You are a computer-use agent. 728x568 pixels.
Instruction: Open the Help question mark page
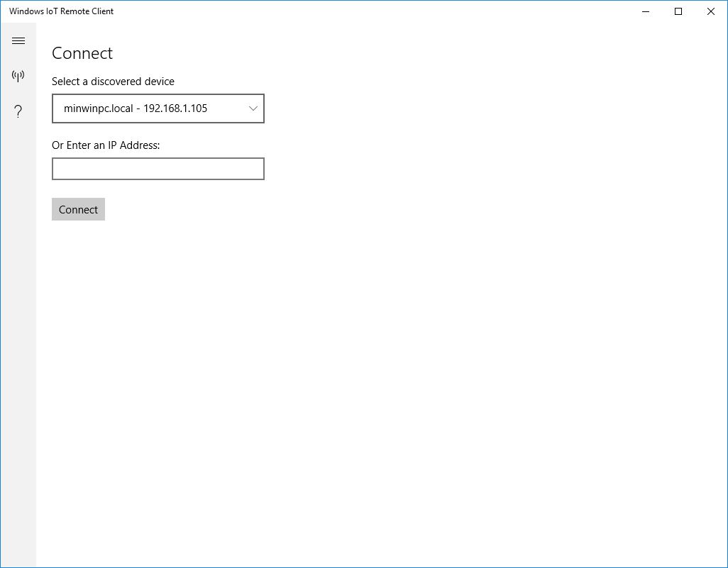click(18, 111)
